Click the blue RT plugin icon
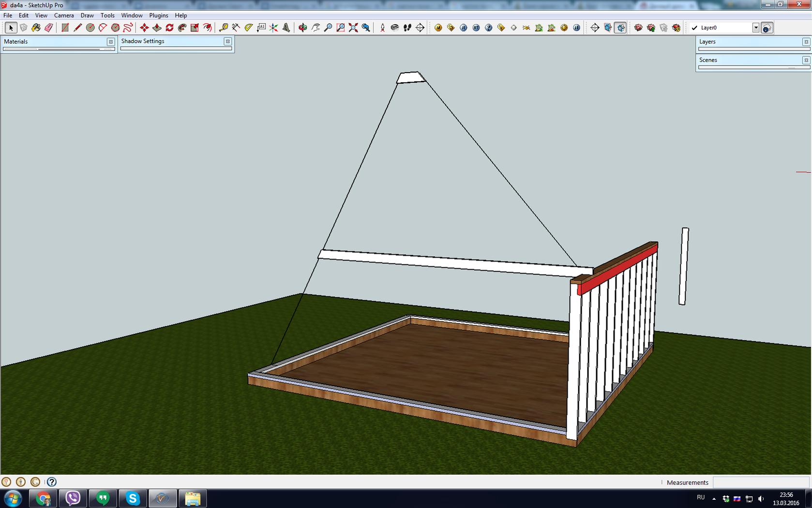Viewport: 812px width, 508px height. (476, 28)
